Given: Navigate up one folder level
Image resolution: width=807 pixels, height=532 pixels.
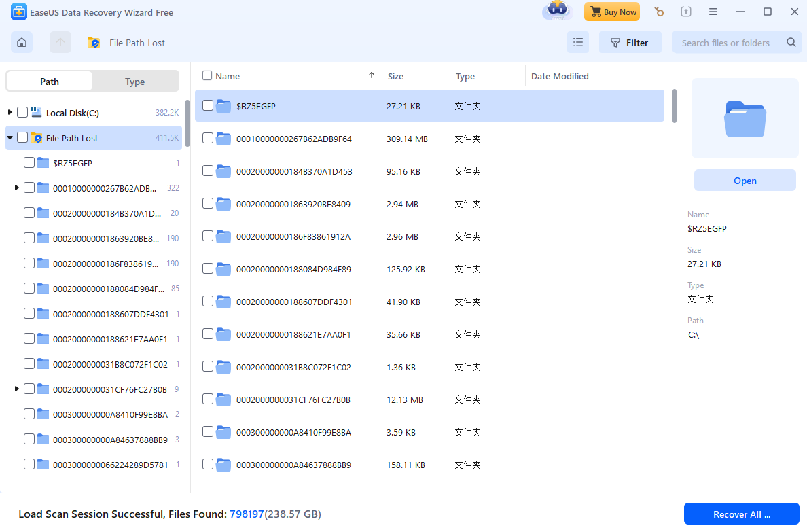Looking at the screenshot, I should (60, 43).
